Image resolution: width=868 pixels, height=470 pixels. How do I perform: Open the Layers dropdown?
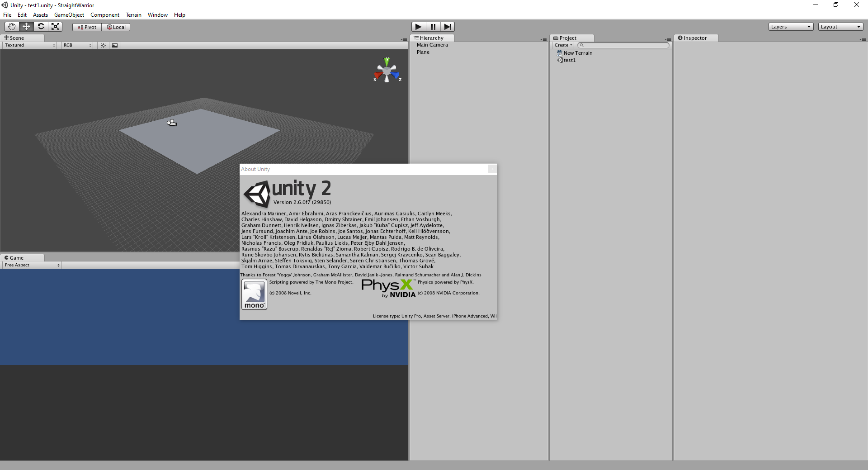click(x=791, y=27)
